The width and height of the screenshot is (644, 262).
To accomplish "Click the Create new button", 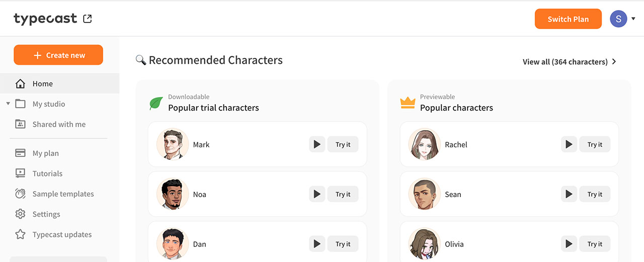I will pyautogui.click(x=58, y=55).
